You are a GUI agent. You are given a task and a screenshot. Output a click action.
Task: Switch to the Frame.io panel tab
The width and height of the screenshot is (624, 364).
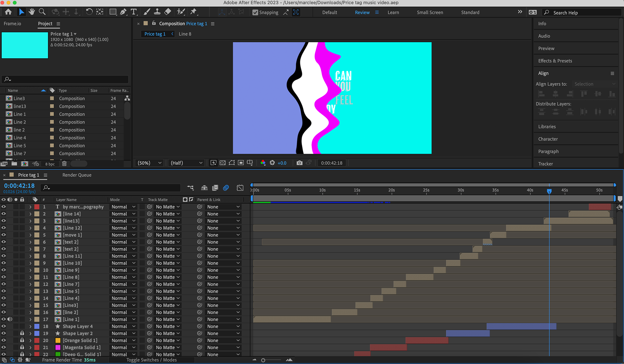coord(12,24)
